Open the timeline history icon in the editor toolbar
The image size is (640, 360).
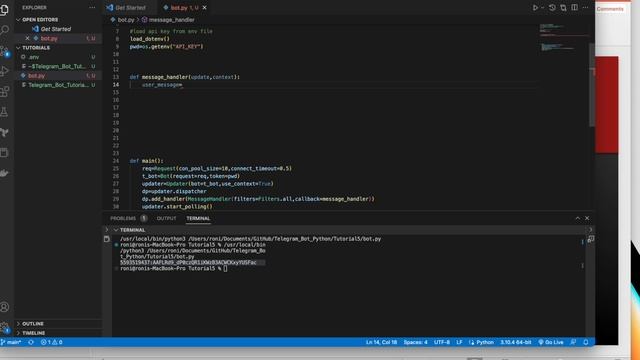click(x=552, y=7)
